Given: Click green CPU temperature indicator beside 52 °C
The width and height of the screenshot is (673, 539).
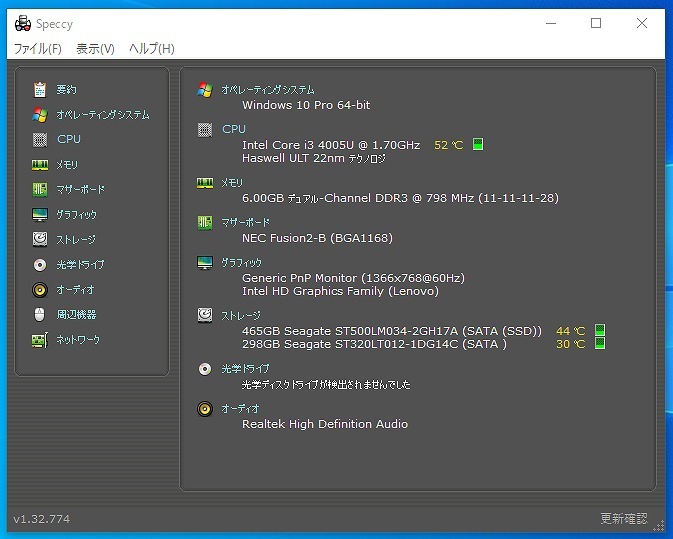Looking at the screenshot, I should point(478,144).
